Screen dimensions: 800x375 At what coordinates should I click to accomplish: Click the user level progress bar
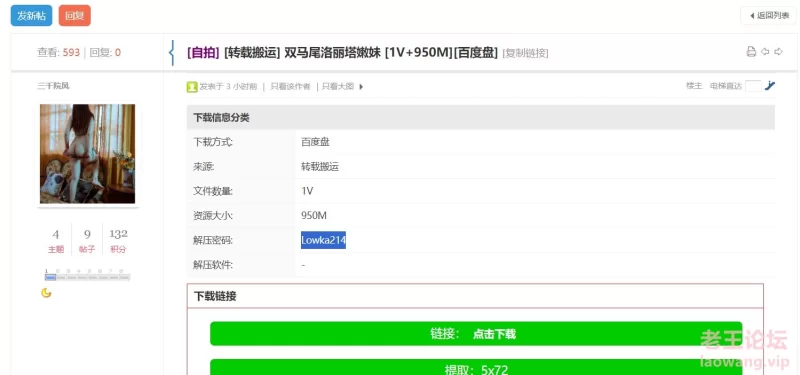coord(87,277)
